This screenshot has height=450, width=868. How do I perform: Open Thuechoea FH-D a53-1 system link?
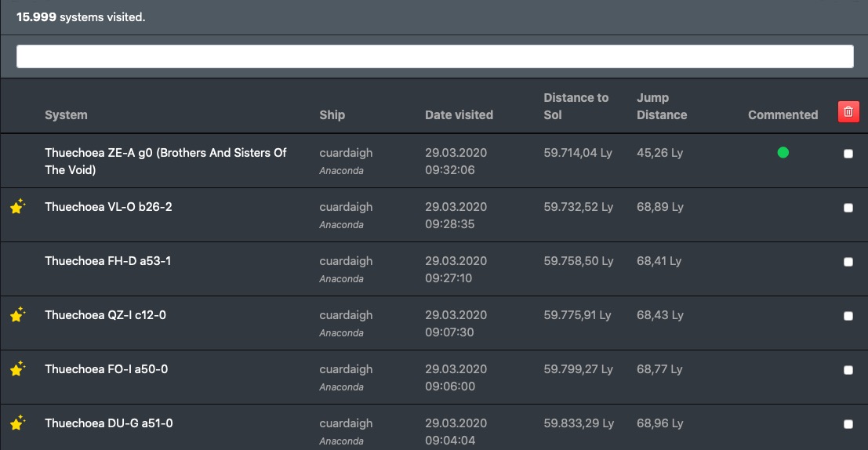pos(107,261)
